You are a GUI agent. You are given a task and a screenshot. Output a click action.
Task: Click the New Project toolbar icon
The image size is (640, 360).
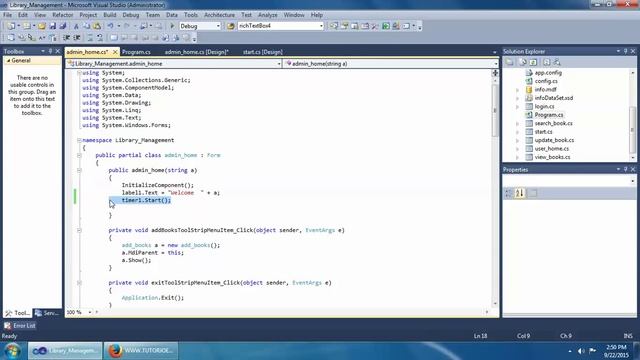tap(11, 26)
